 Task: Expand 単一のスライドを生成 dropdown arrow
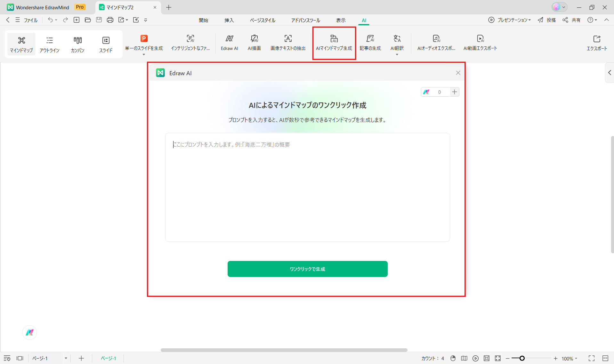pos(144,55)
